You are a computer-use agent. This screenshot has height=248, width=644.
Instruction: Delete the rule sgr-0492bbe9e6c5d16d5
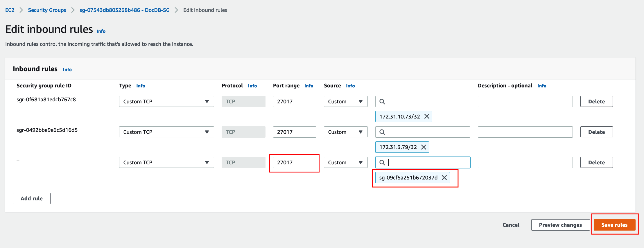coord(596,132)
